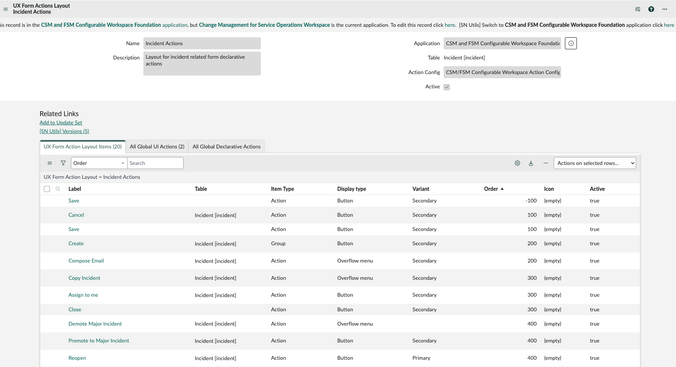The width and height of the screenshot is (676, 367).
Task: Open Demote Major Incident record
Action: coord(95,324)
